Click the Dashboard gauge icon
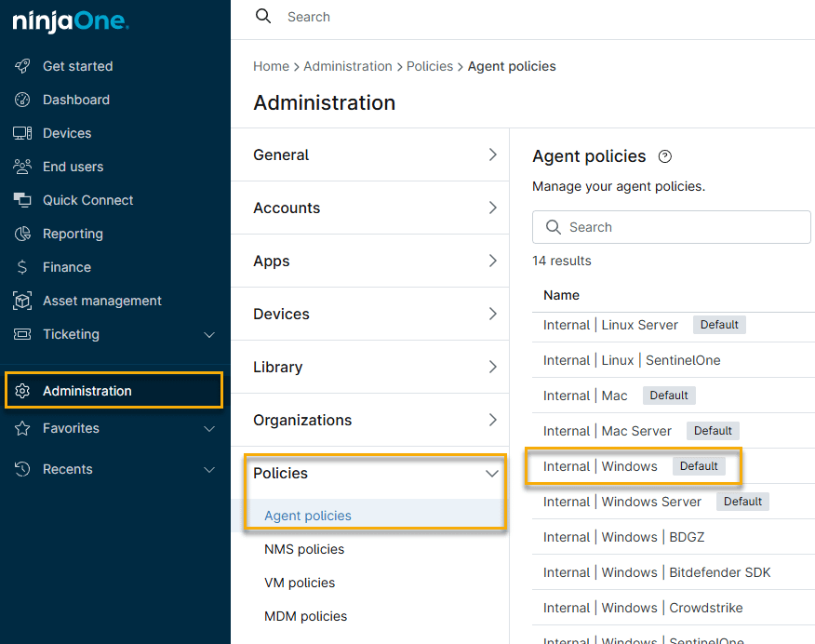The height and width of the screenshot is (644, 815). [23, 100]
